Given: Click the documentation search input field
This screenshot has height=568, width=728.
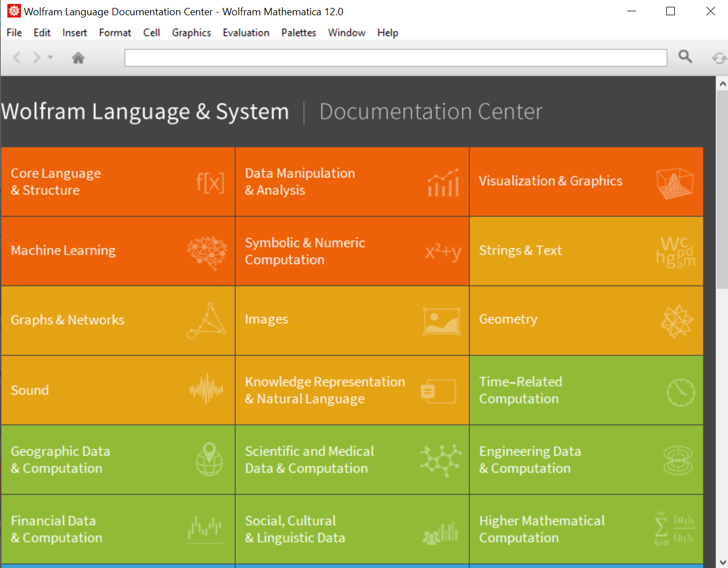Looking at the screenshot, I should pos(396,58).
